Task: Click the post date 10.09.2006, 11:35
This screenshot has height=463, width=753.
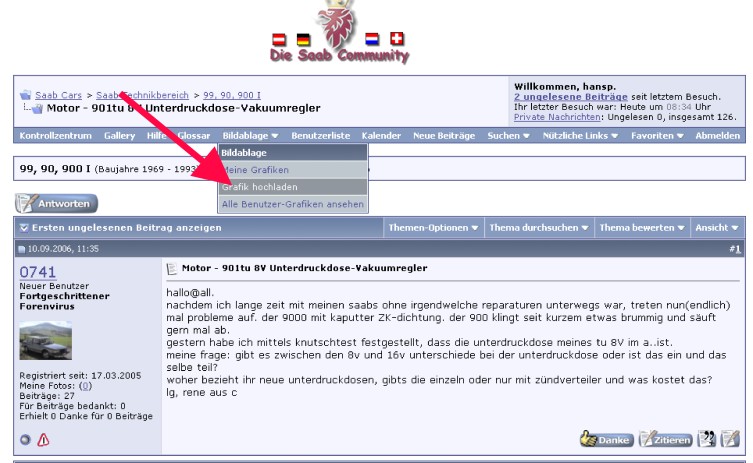Action: coord(63,249)
